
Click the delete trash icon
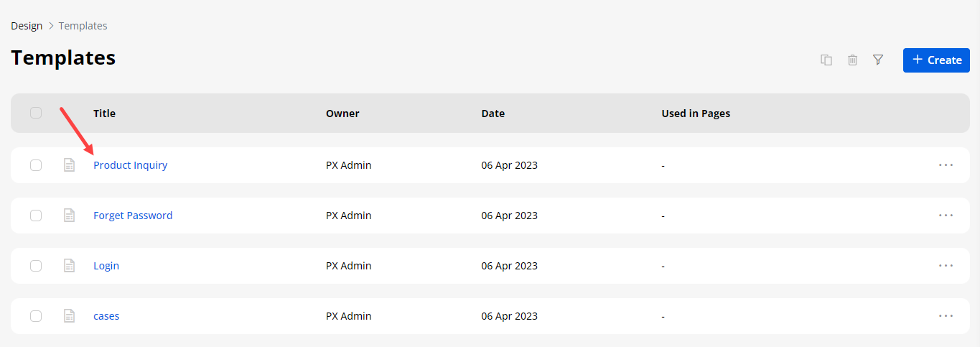tap(852, 60)
